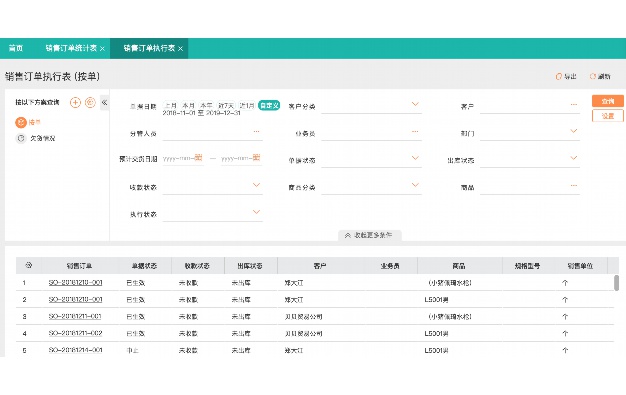Click the table's vertical scrollbar thumb
The image size is (626, 395).
(x=616, y=283)
